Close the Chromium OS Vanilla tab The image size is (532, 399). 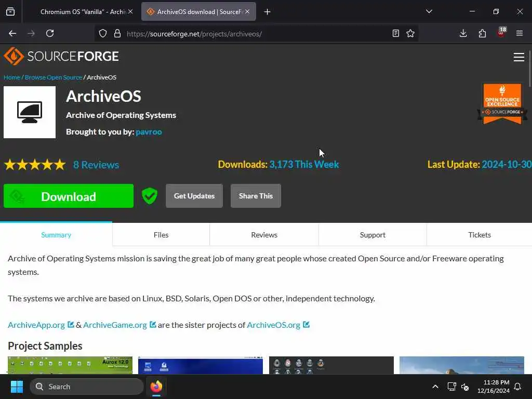[x=130, y=12]
